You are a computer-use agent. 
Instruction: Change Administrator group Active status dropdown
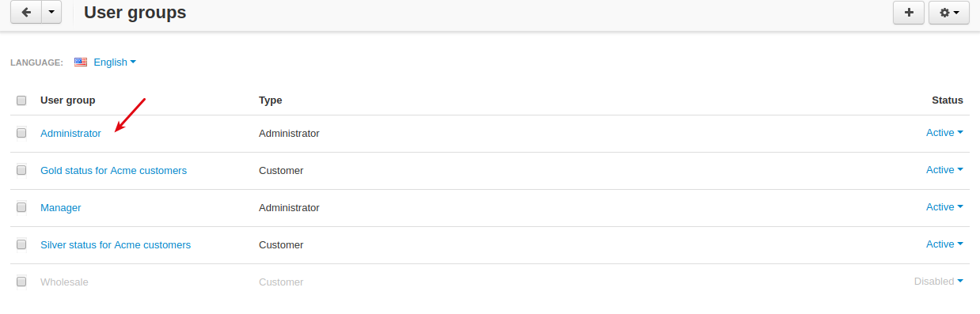pos(944,133)
